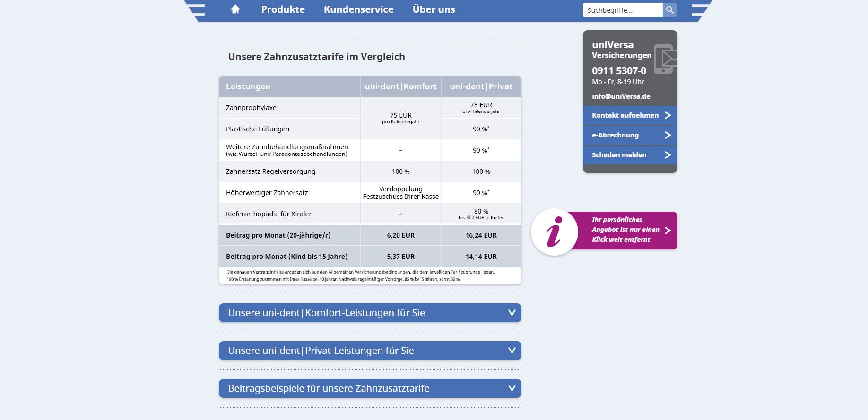The width and height of the screenshot is (868, 420).
Task: Select Plastische Füllungen row label
Action: [x=258, y=129]
